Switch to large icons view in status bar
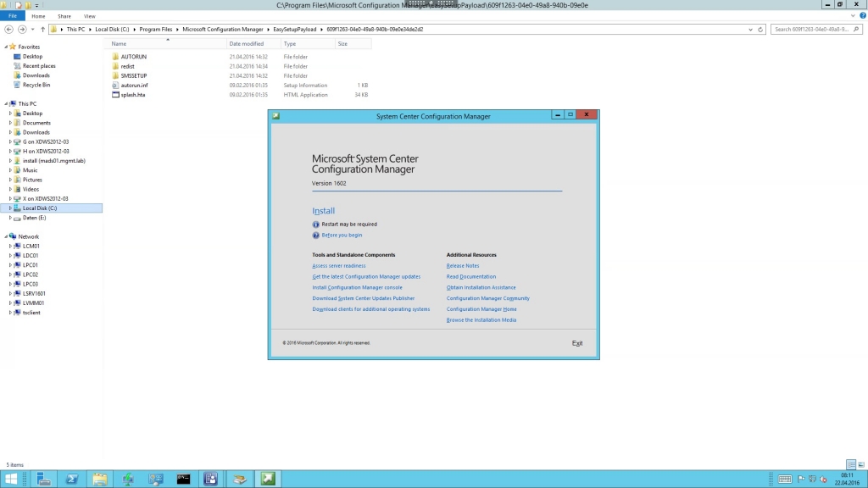Viewport: 868px width, 488px height. pos(862,465)
